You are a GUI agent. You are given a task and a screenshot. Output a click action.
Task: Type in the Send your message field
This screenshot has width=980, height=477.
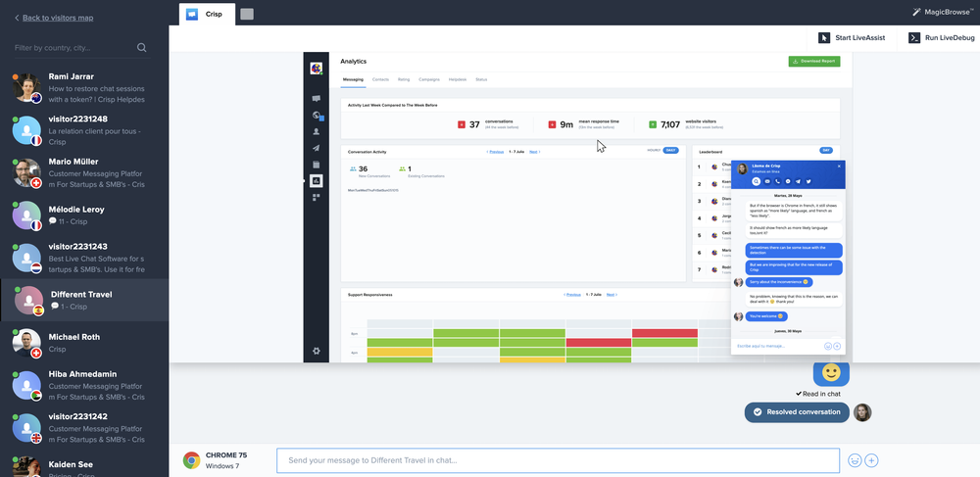tap(557, 460)
